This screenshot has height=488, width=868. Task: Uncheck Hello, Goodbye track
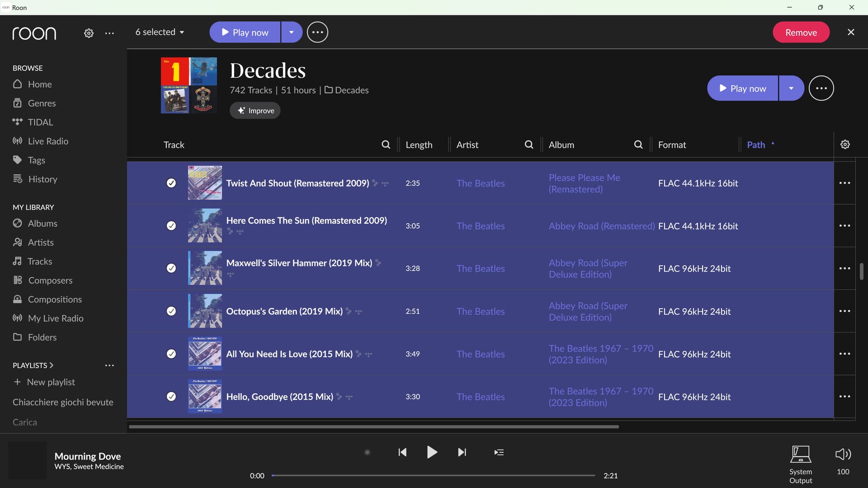point(171,396)
